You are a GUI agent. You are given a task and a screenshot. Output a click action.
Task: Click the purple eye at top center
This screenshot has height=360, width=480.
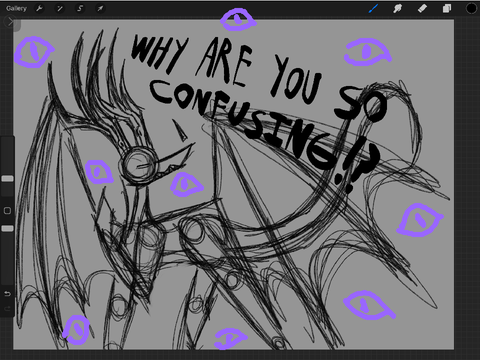238,19
